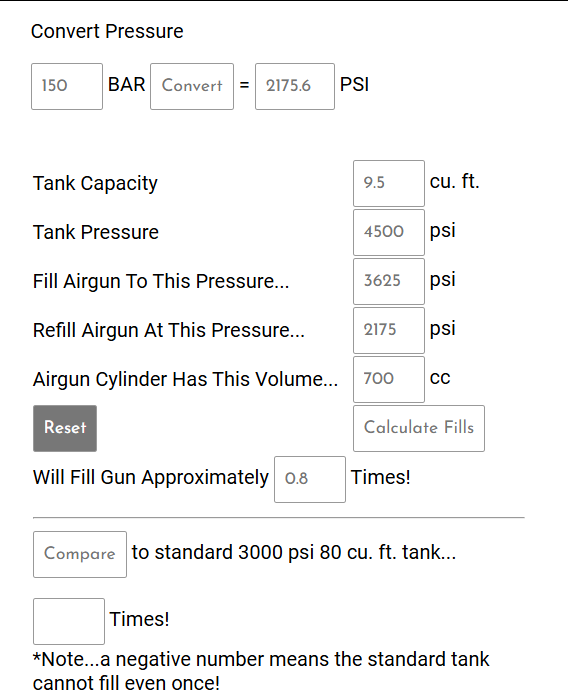Viewport: 568px width, 694px height.
Task: Click the Tank Pressure label
Action: 96,232
